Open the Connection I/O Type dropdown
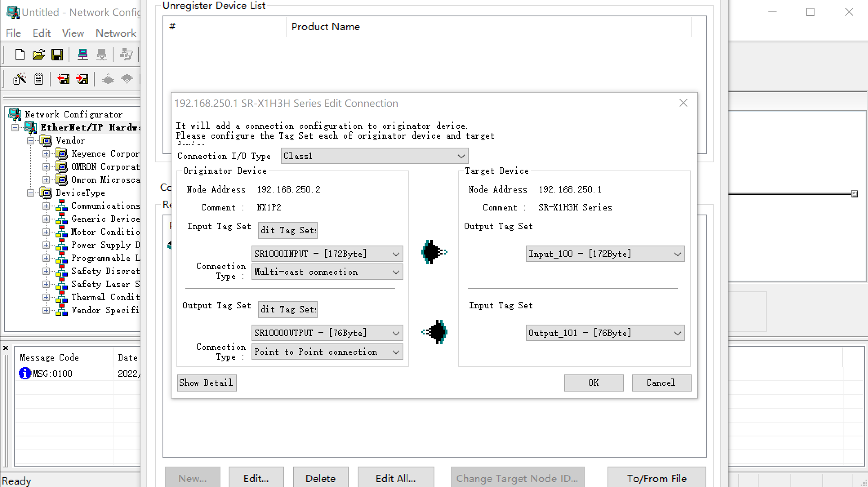Viewport: 868px width, 487px height. click(x=461, y=156)
